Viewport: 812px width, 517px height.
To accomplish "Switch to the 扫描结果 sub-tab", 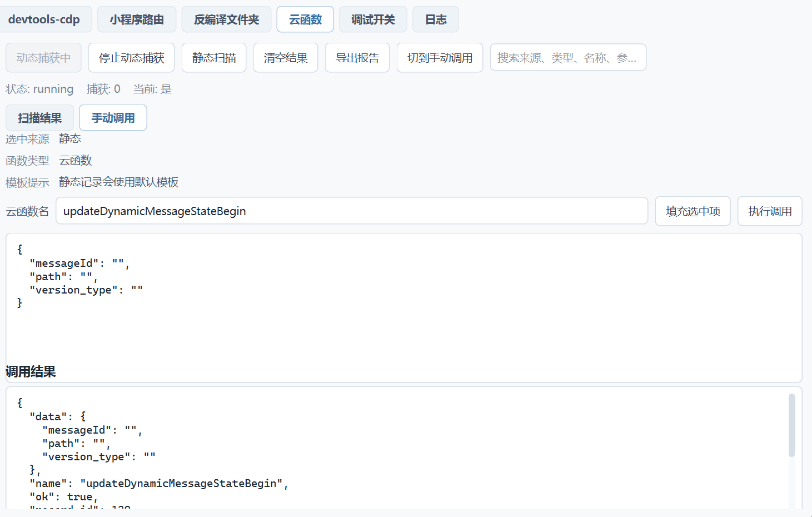I will point(39,118).
